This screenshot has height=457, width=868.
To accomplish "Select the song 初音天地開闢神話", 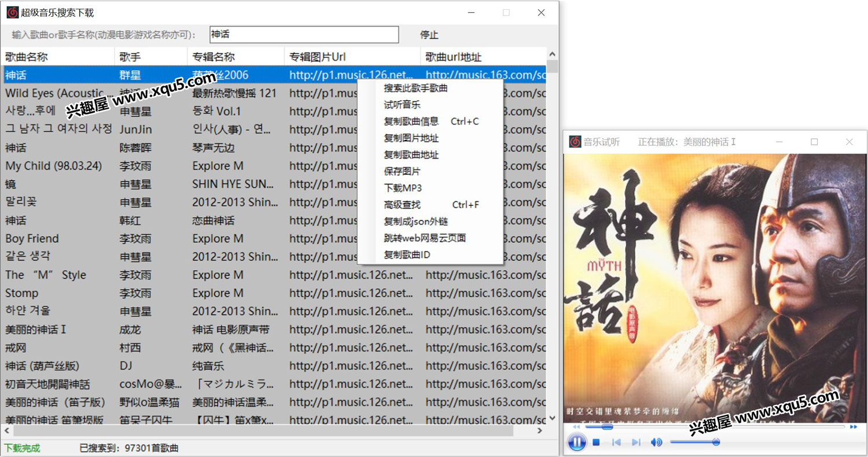I will (x=47, y=384).
